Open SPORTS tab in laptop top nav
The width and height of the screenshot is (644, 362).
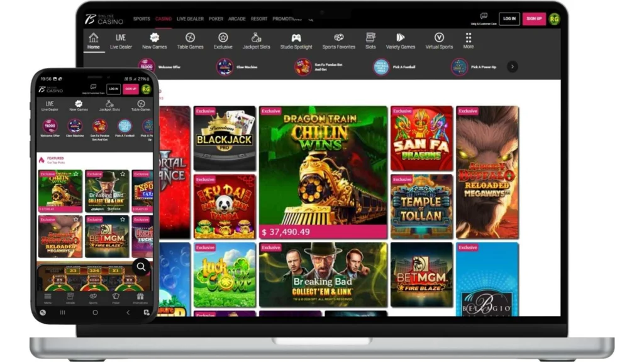coord(142,19)
